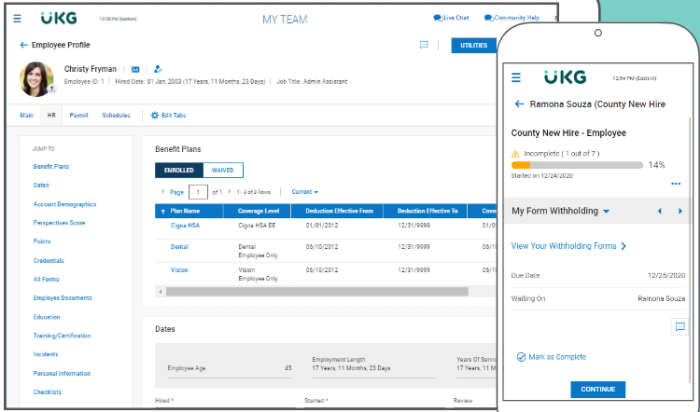The height and width of the screenshot is (412, 700).
Task: Open View Your Withholding Forms link
Action: [x=568, y=246]
